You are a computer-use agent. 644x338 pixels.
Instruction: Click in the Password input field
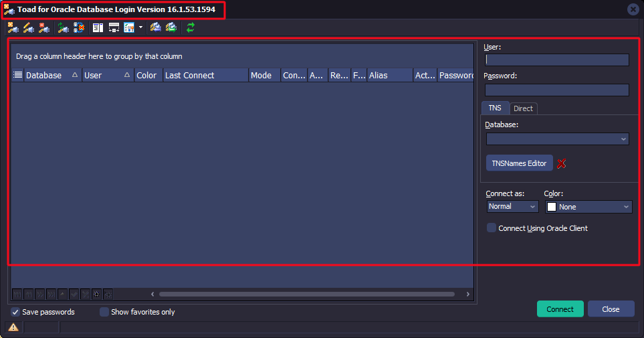click(x=557, y=90)
